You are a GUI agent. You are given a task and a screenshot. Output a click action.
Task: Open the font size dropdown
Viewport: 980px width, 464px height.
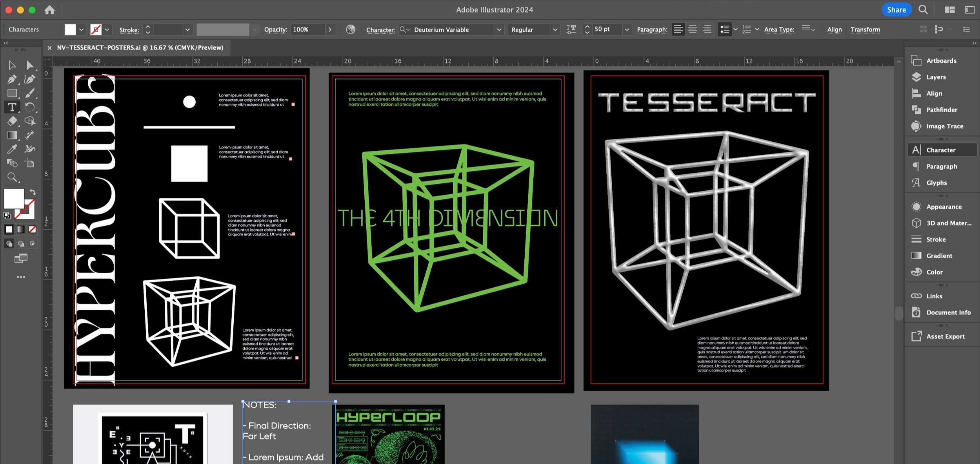point(627,29)
